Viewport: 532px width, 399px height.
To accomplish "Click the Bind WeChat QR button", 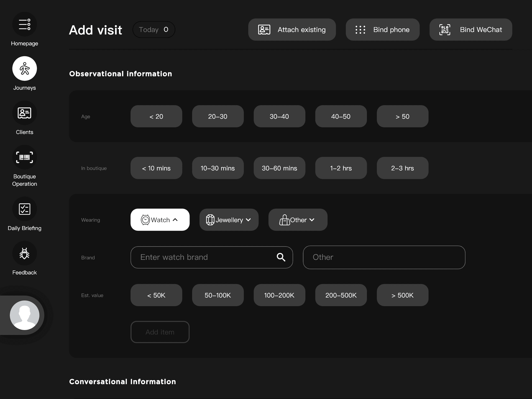I will [x=470, y=30].
